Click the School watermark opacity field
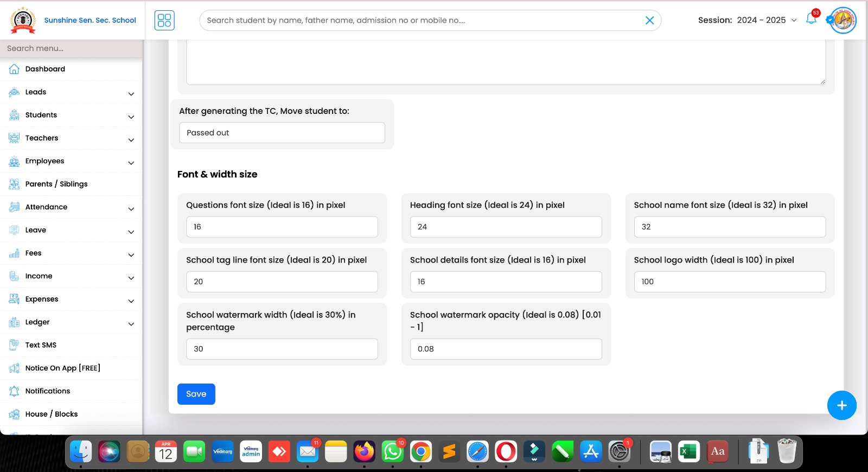Screen dimensions: 868x472 [506, 349]
